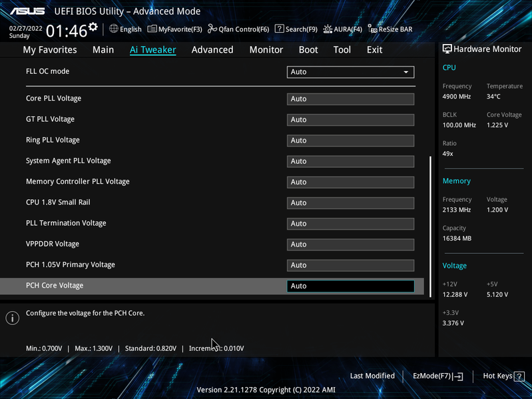Image resolution: width=532 pixels, height=399 pixels.
Task: Select the Ring PLL Voltage label
Action: point(53,140)
